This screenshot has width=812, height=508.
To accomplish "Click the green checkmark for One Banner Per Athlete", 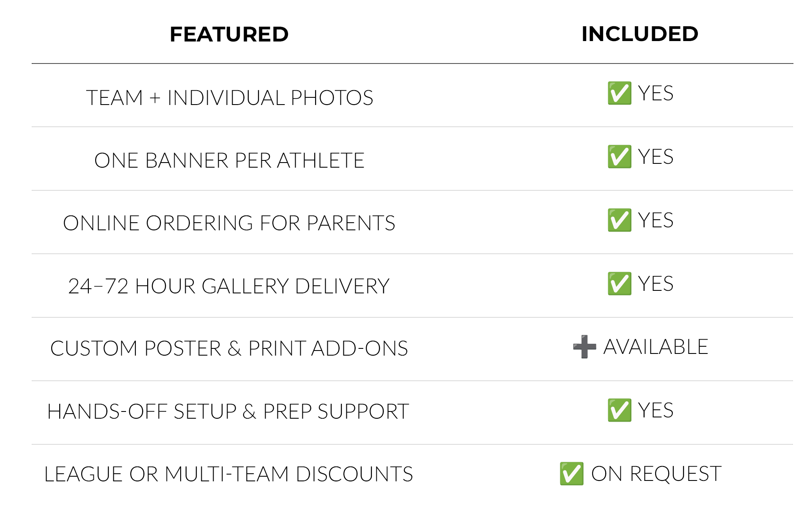I will coord(620,157).
